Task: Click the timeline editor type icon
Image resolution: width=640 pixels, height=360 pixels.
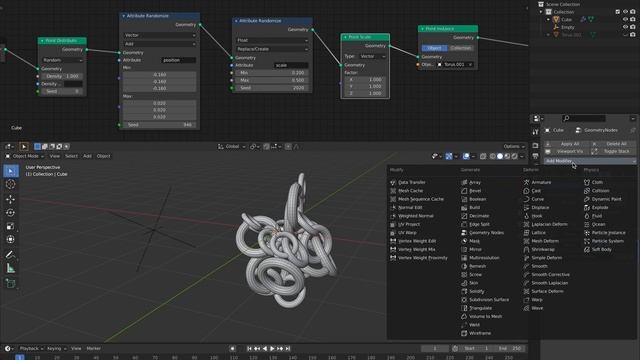Action: coord(8,349)
